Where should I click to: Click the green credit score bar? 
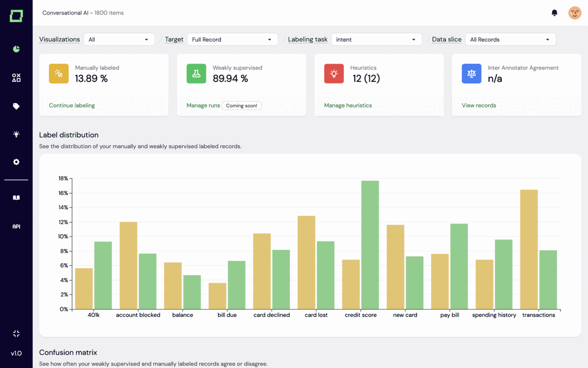370,245
